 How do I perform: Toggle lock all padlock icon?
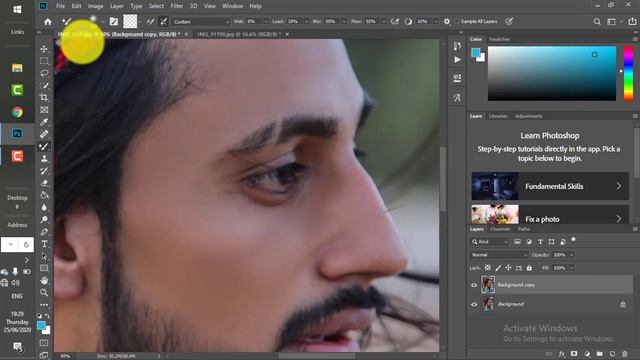coord(529,268)
